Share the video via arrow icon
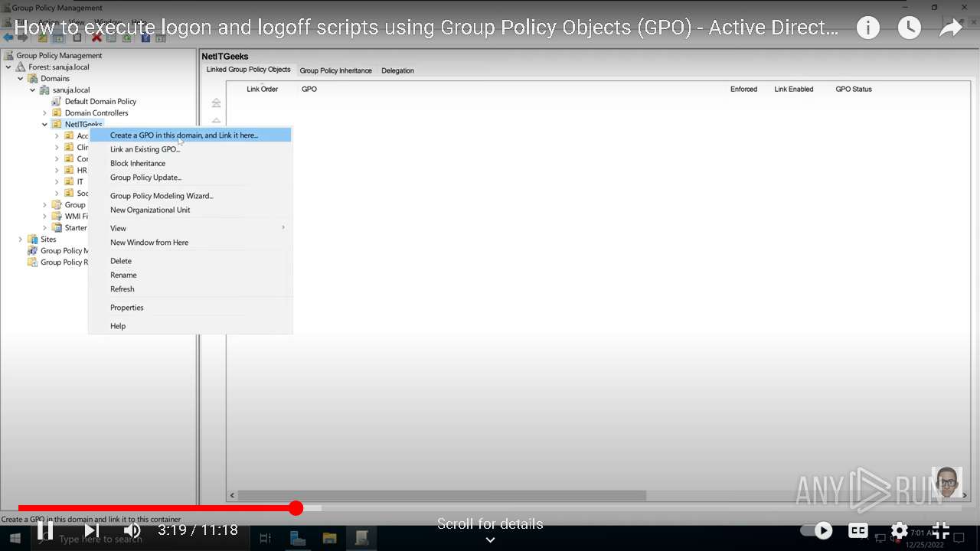The image size is (980, 551). click(950, 28)
